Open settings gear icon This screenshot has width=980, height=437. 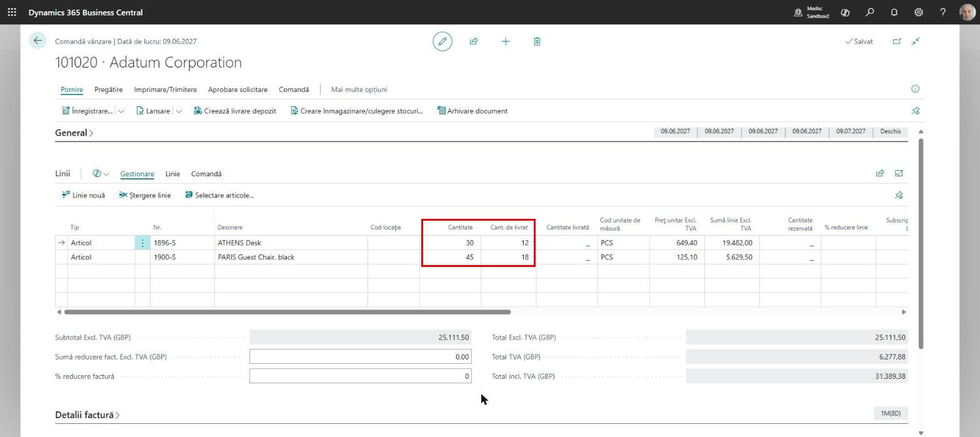(919, 12)
